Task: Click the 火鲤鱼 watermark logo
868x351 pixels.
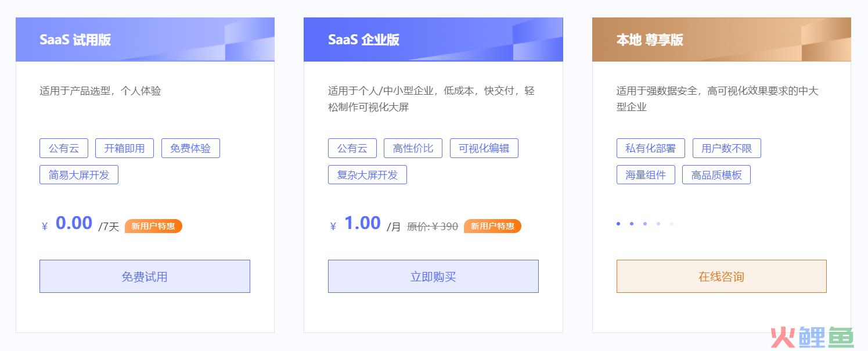Action: 812,336
